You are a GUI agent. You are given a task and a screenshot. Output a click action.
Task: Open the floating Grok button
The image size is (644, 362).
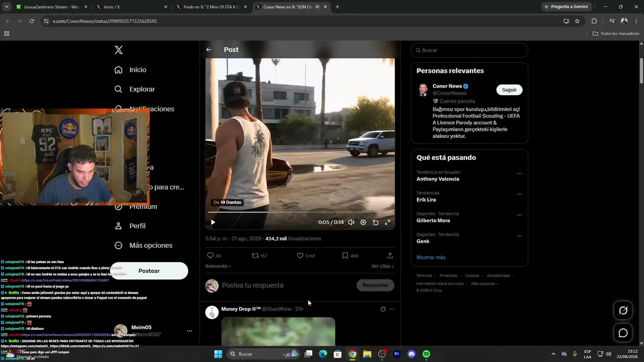(x=623, y=311)
